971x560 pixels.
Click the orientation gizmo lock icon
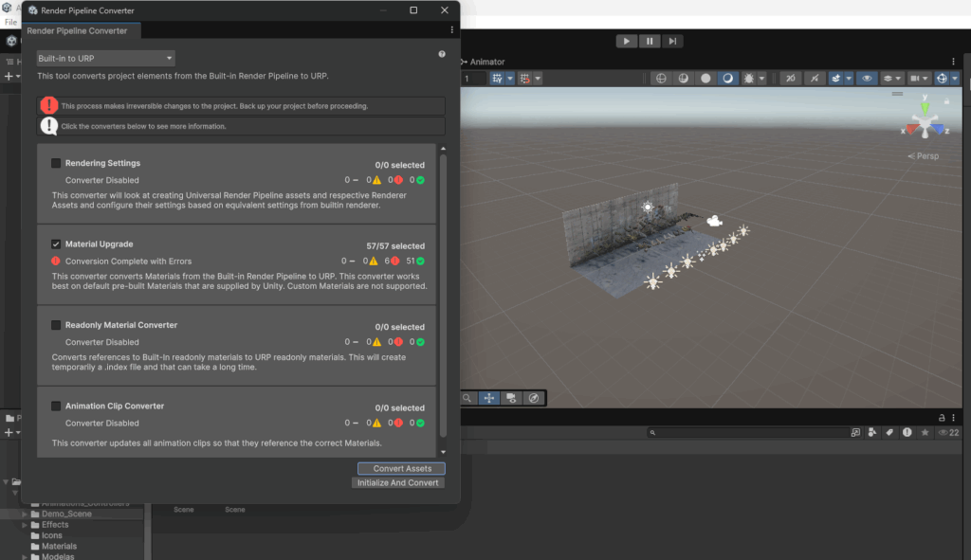(x=946, y=100)
